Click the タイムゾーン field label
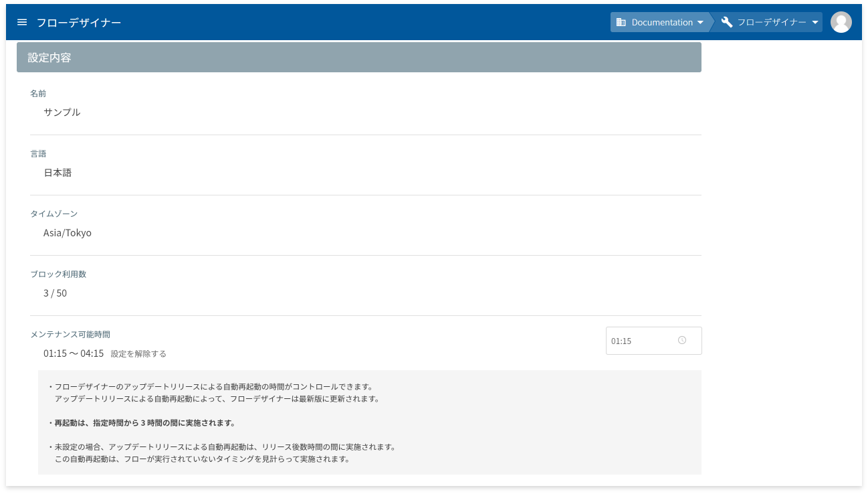This screenshot has height=494, width=868. click(x=54, y=214)
